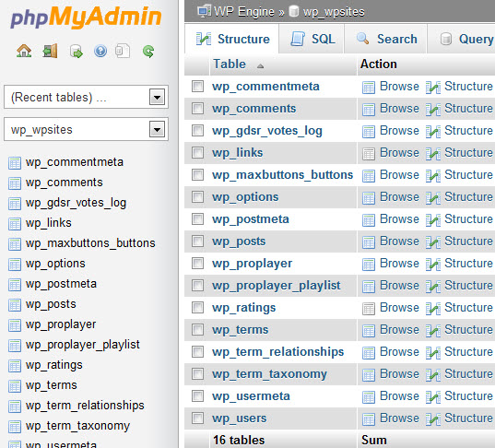Viewport: 495px width, 448px height.
Task: Click wp_wpsites breadcrumb link
Action: [x=334, y=12]
